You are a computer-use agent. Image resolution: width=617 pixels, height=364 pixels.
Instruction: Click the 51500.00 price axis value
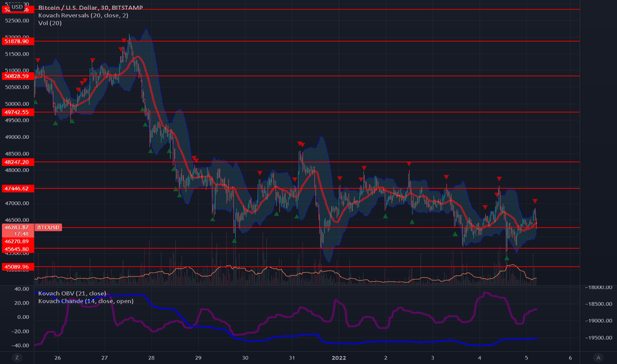pyautogui.click(x=17, y=54)
